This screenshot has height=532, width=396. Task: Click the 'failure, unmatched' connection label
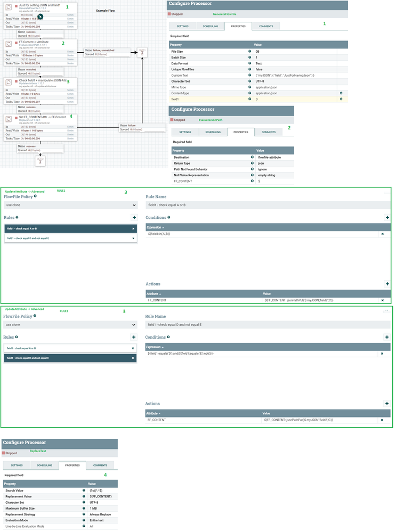[107, 52]
